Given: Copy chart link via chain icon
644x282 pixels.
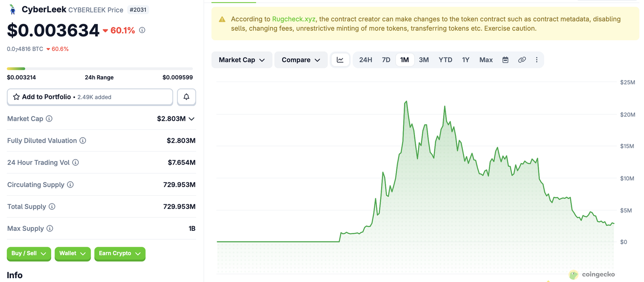Looking at the screenshot, I should [522, 60].
